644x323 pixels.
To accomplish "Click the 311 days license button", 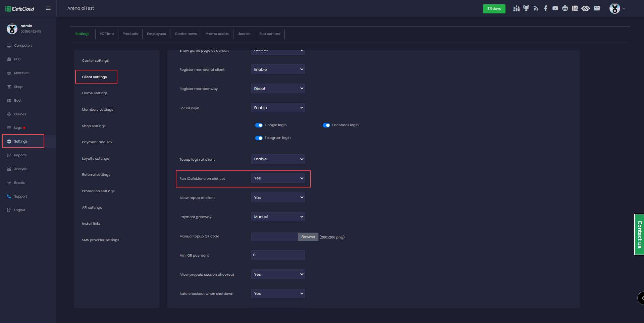I will point(494,9).
